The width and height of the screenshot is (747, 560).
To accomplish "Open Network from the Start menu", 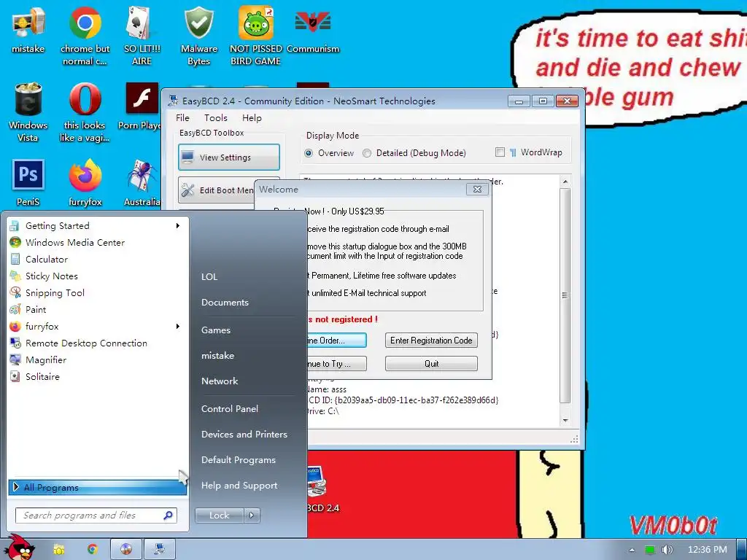I will coord(220,381).
